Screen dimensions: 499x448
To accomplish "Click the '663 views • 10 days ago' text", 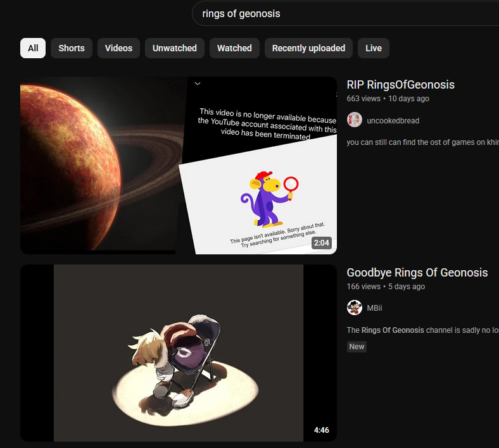I will [388, 99].
